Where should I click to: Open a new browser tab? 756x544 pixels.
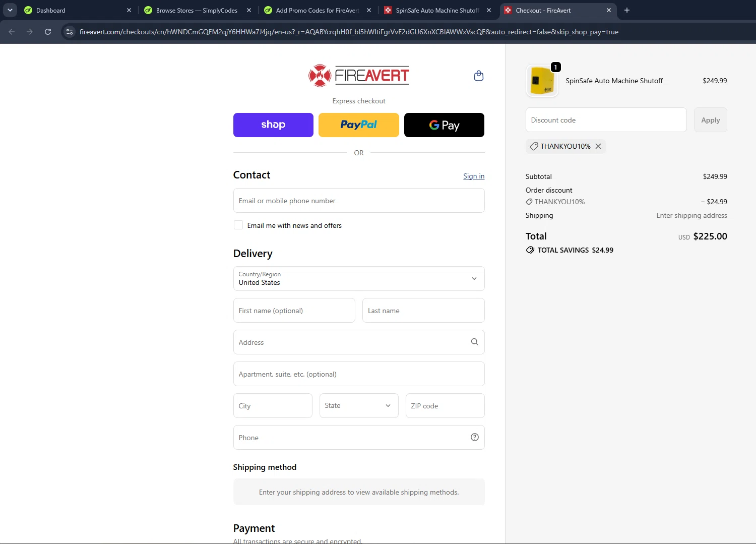tap(627, 10)
